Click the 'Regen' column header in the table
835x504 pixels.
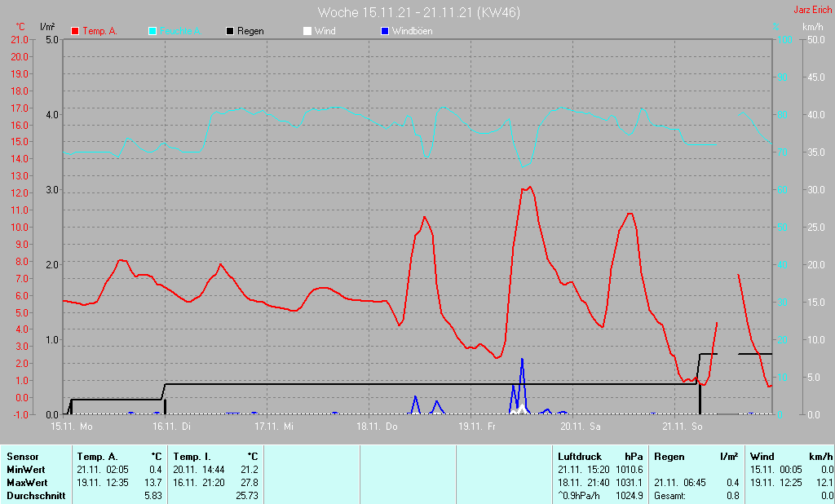pos(669,457)
